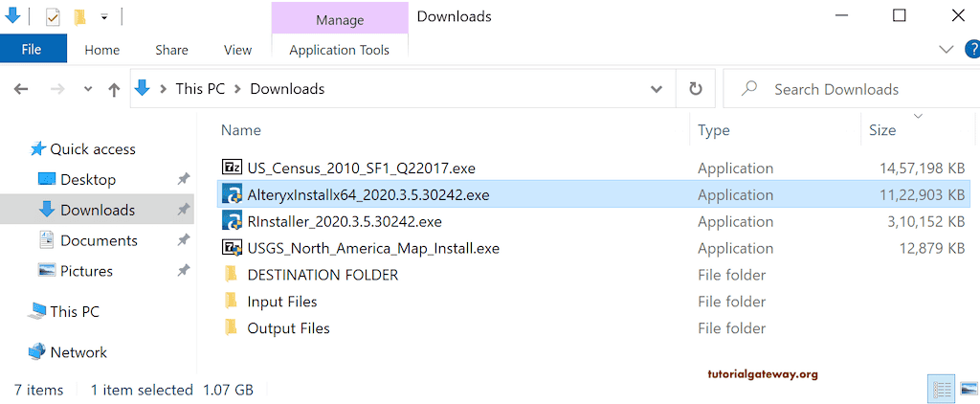Click the DESTINATION FOLDER folder icon
980x404 pixels.
(x=232, y=275)
